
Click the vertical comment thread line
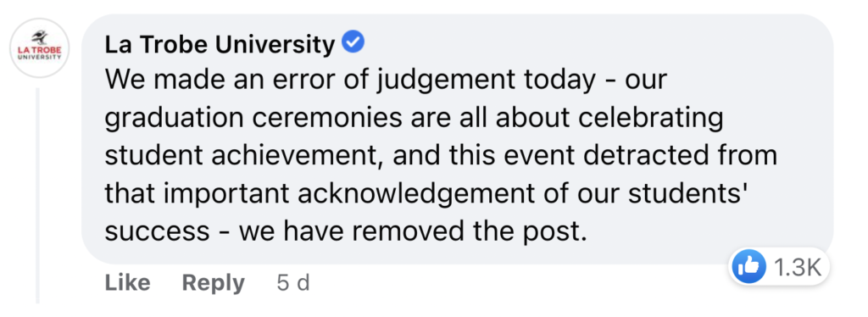click(x=39, y=195)
